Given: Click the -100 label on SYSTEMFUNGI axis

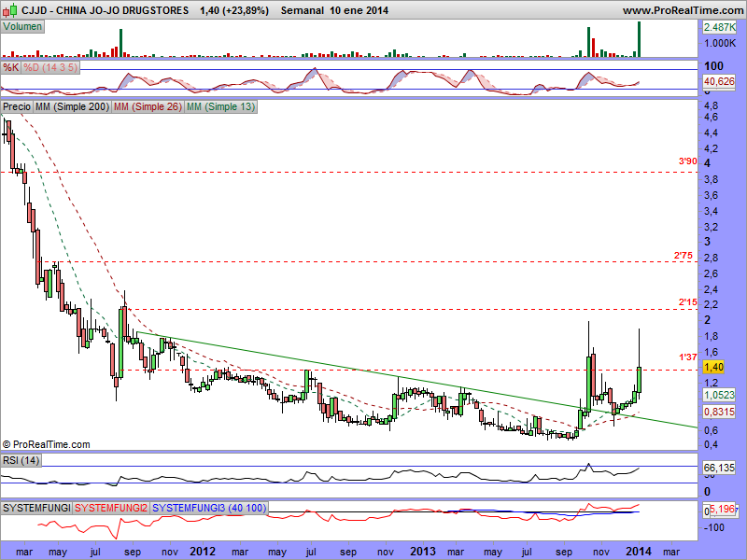Looking at the screenshot, I should pos(713,527).
